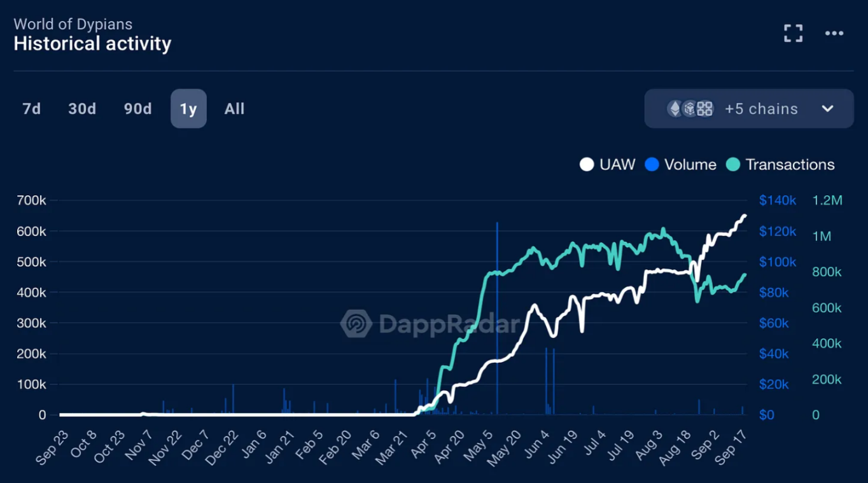
Task: Open the three-dot more options menu
Action: (834, 33)
